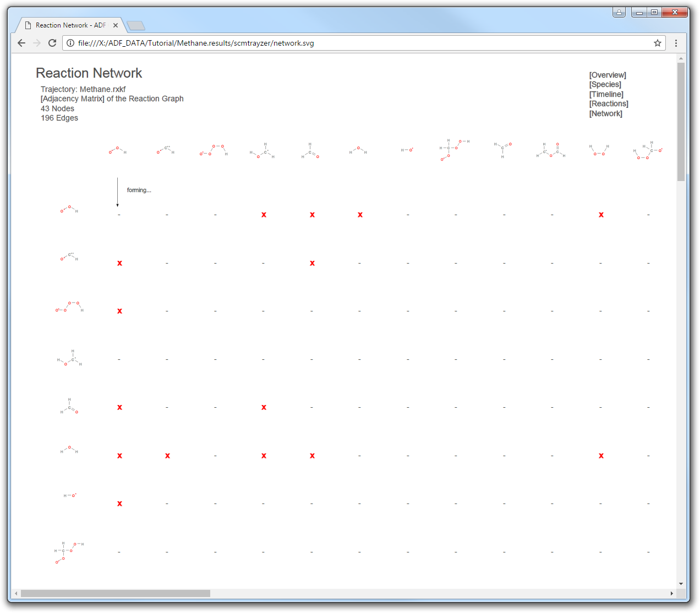
Task: Select second column header molecule icon
Action: (x=165, y=150)
